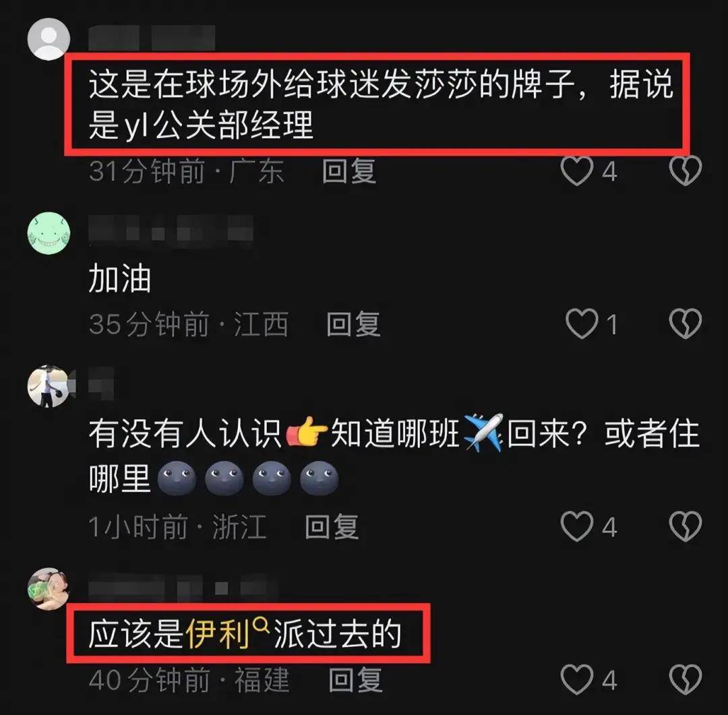Like the 加油 comment from Jiangxi
Image resolution: width=728 pixels, height=715 pixels.
click(582, 323)
